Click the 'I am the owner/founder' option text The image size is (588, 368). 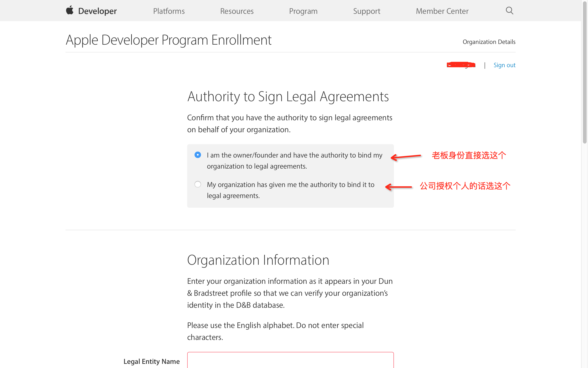pyautogui.click(x=294, y=161)
